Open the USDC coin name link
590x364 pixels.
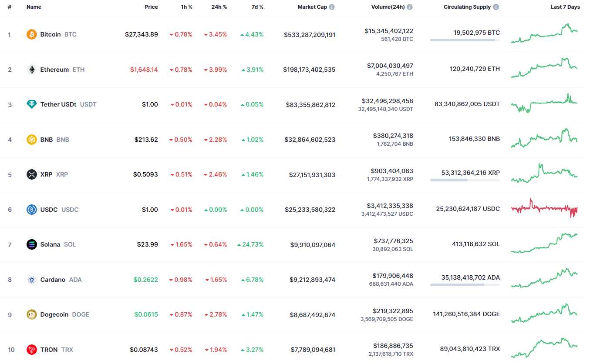coord(49,210)
